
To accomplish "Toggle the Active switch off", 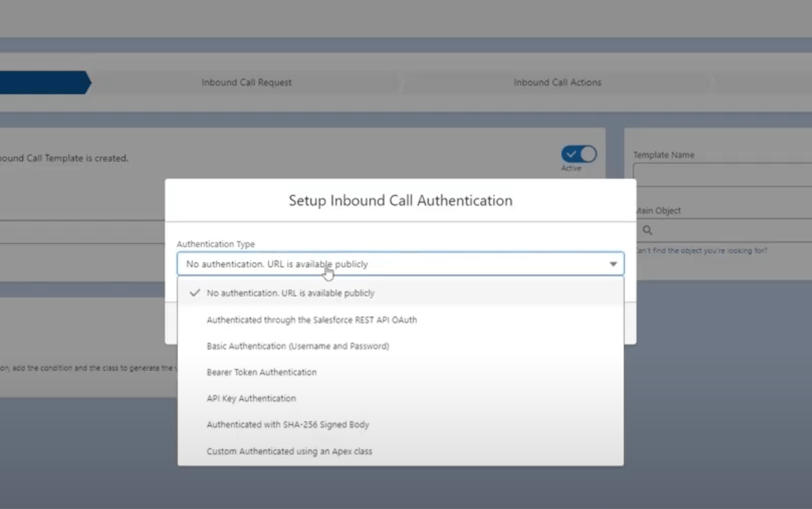I will click(579, 154).
